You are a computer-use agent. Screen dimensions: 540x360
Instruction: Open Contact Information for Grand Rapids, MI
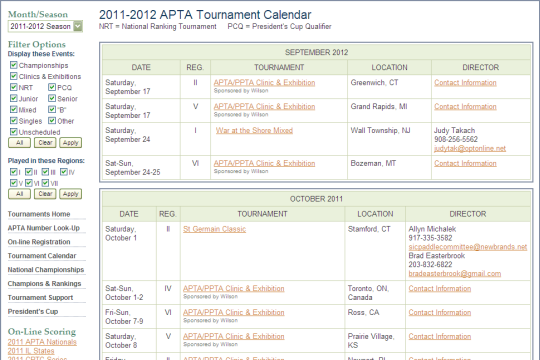pyautogui.click(x=465, y=106)
